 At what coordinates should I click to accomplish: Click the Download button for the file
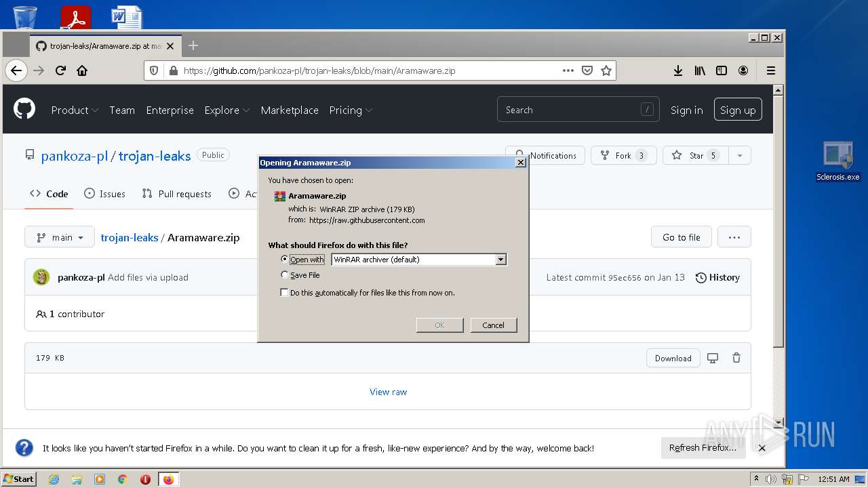click(x=673, y=358)
